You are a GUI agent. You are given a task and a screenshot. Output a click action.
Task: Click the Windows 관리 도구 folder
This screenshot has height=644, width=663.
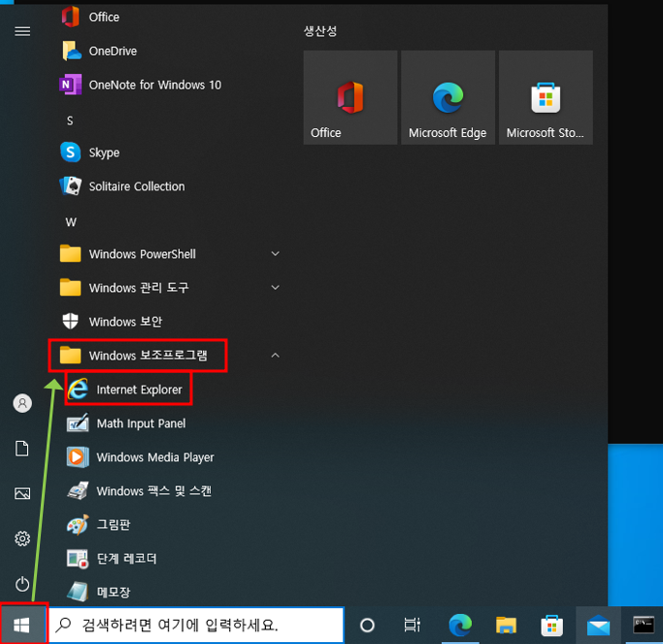(169, 288)
